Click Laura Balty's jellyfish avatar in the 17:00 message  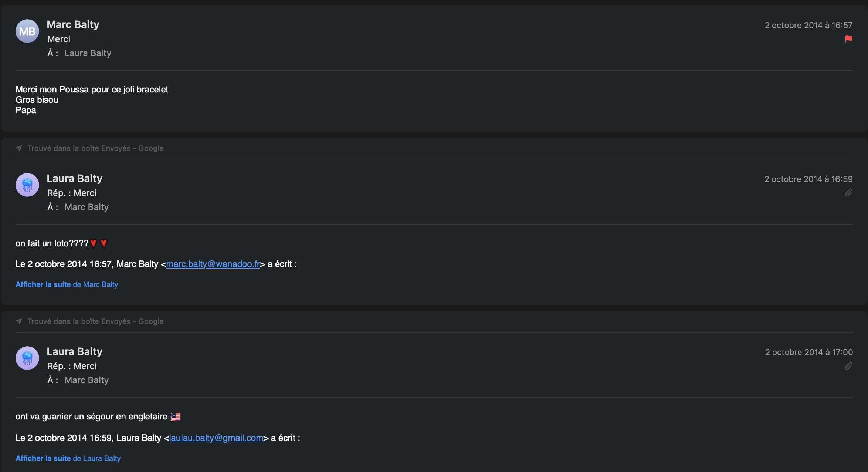(27, 358)
